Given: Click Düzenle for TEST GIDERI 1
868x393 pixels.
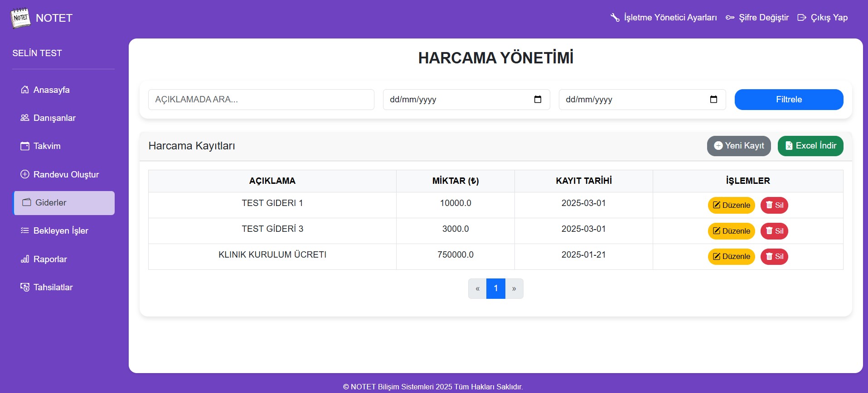Looking at the screenshot, I should [732, 205].
